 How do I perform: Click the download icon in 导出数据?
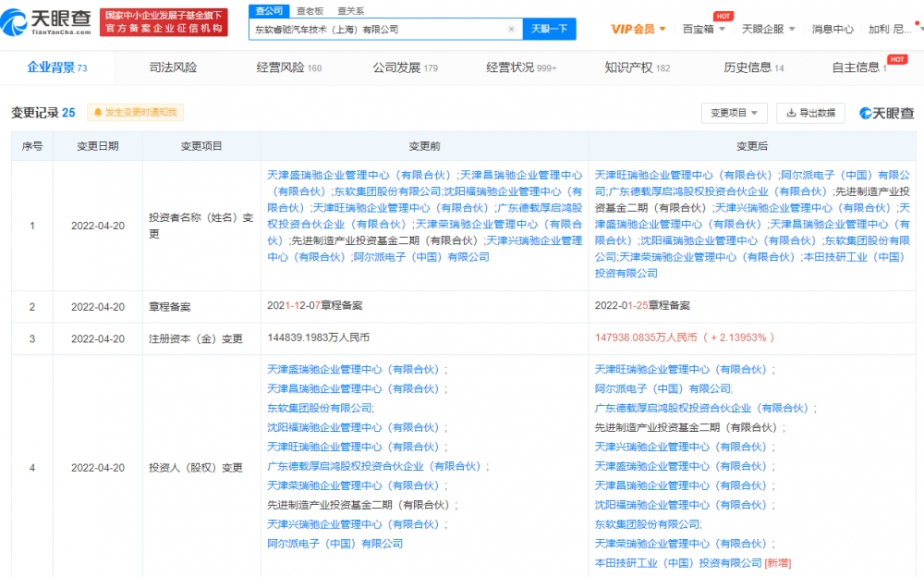point(792,113)
